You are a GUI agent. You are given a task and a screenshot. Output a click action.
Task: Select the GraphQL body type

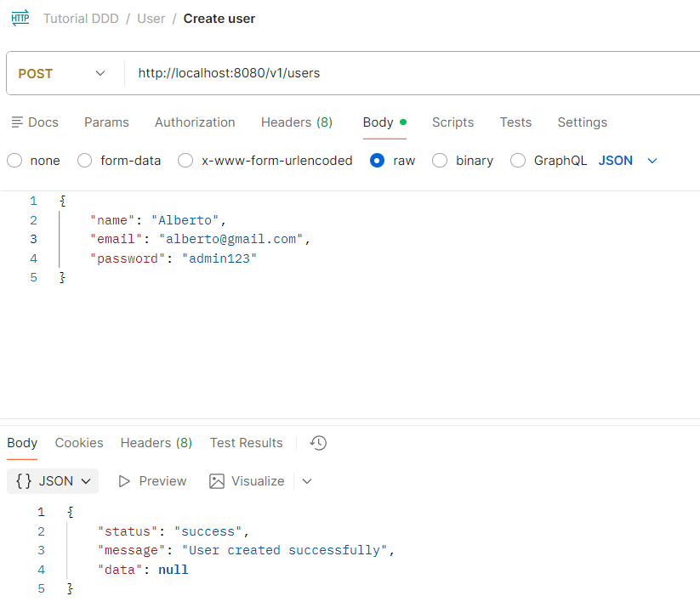point(518,161)
